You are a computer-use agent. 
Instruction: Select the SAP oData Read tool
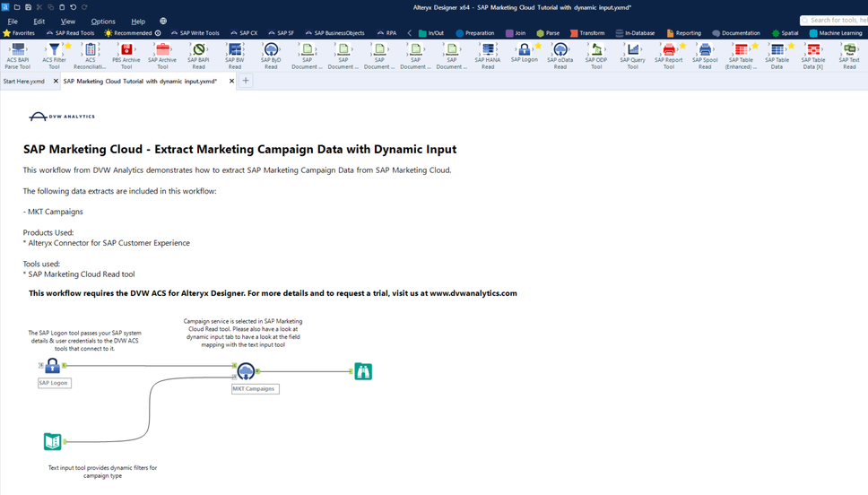point(560,56)
